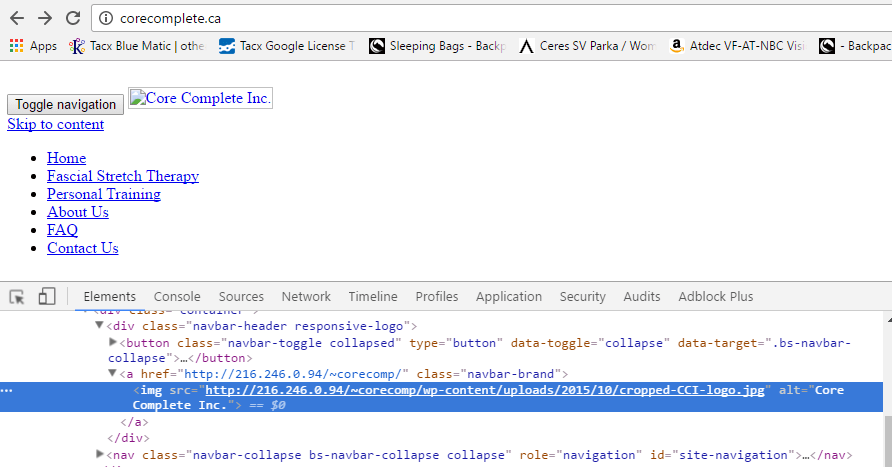Open the Tacx Blue Matic bookmark
Image resolution: width=892 pixels, height=467 pixels.
click(x=137, y=46)
